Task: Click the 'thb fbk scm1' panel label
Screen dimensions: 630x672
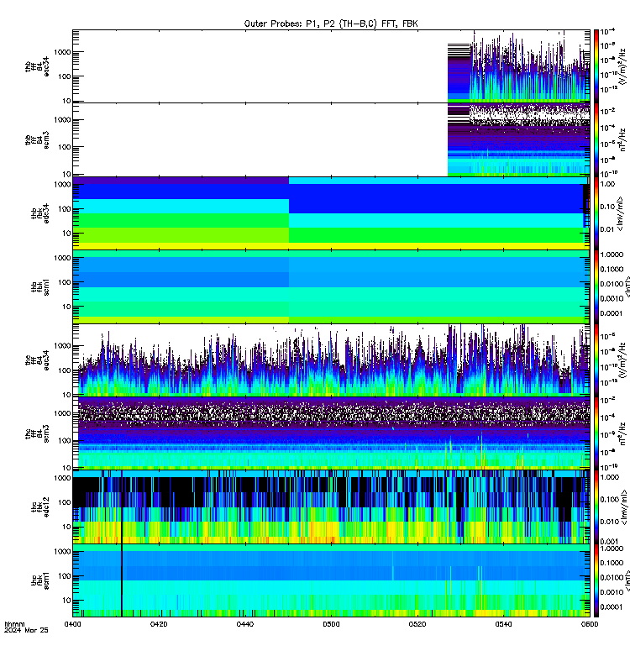Action: [40, 286]
